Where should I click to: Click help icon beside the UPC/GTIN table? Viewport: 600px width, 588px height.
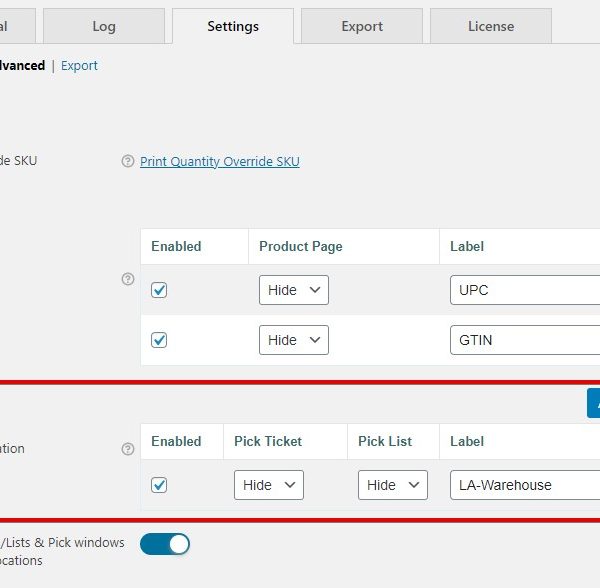127,279
